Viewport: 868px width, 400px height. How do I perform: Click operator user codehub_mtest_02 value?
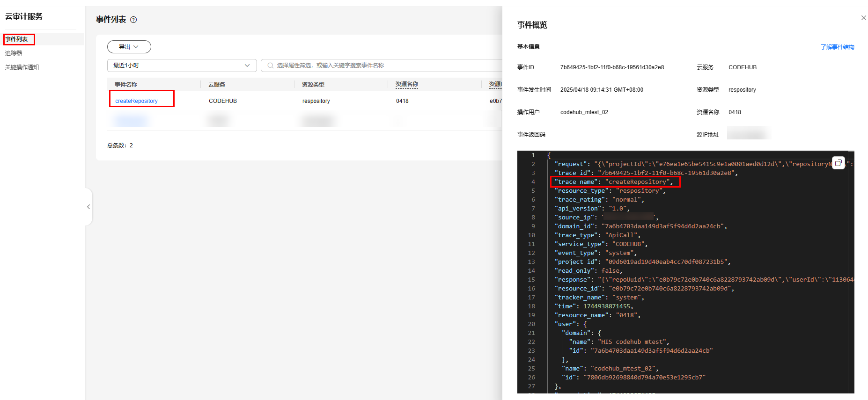click(584, 112)
